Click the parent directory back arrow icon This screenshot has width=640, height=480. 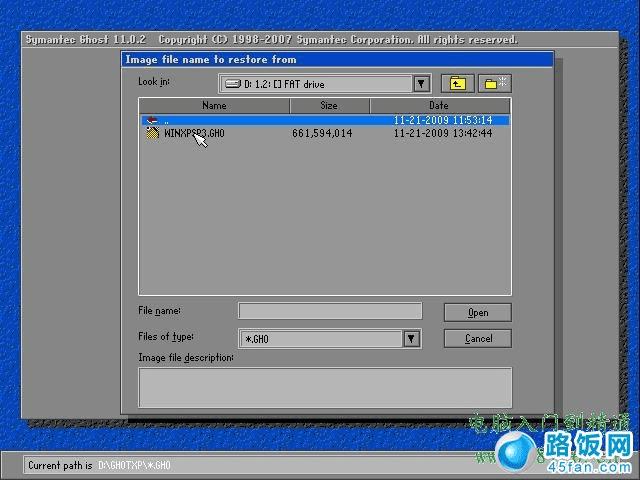(x=152, y=120)
